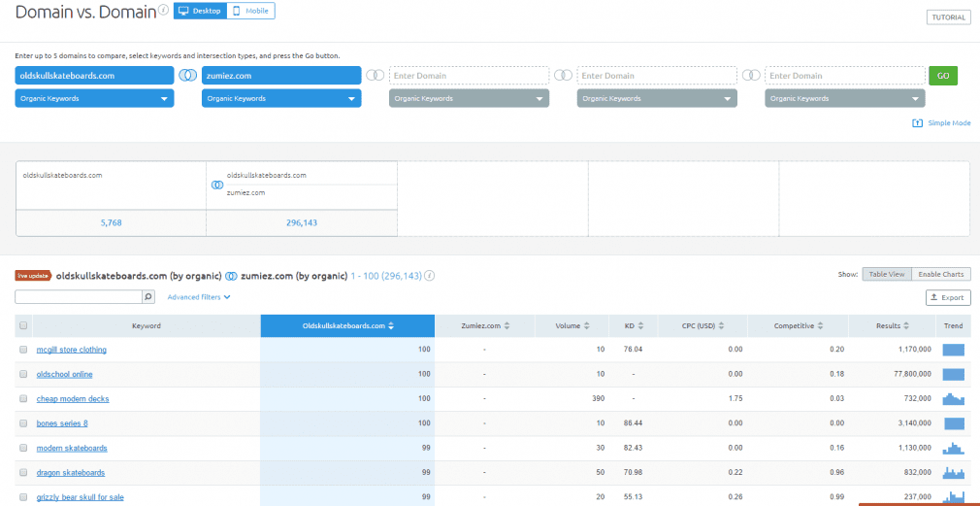Open keyword bones series 8
The height and width of the screenshot is (506, 980).
(x=62, y=423)
